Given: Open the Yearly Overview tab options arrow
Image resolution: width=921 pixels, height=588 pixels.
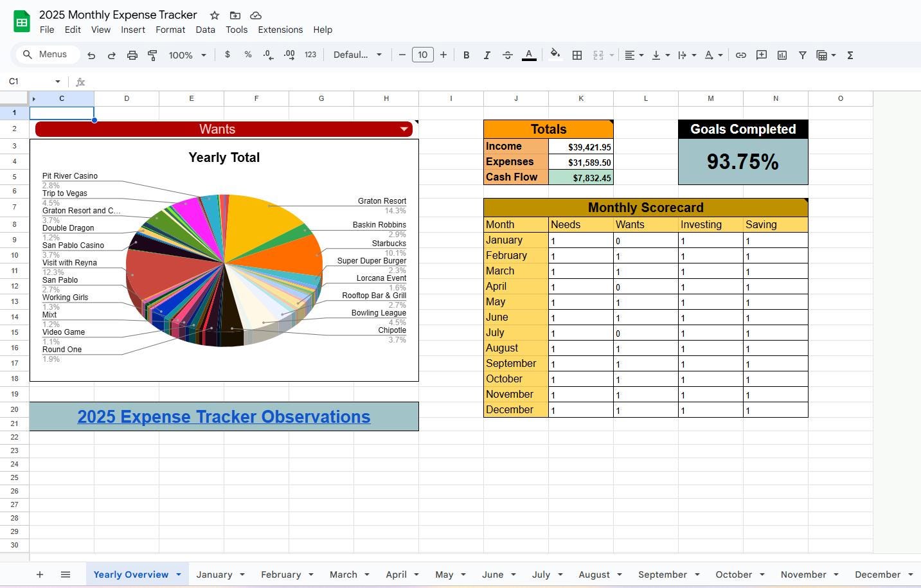Looking at the screenshot, I should point(178,575).
